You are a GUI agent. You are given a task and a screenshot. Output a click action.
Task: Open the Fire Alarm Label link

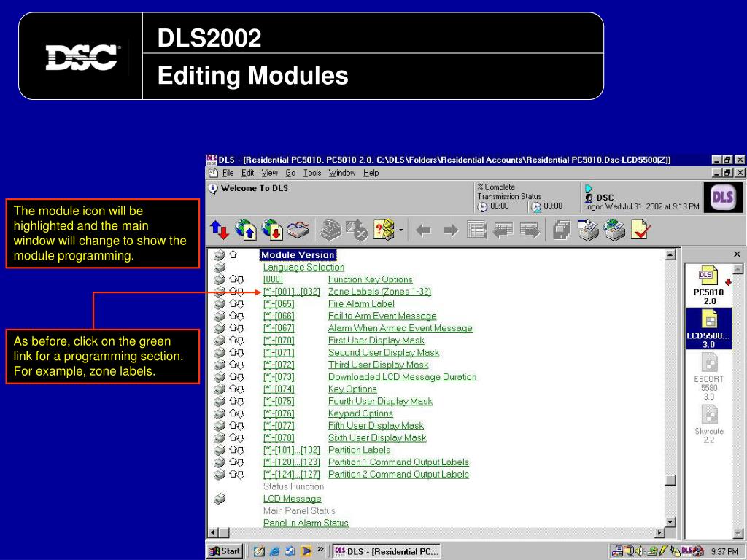[x=361, y=304]
